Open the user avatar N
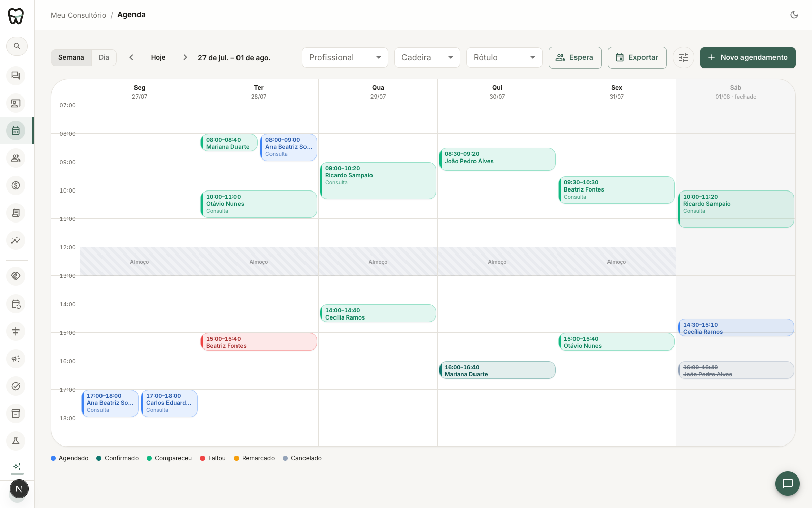 (19, 489)
